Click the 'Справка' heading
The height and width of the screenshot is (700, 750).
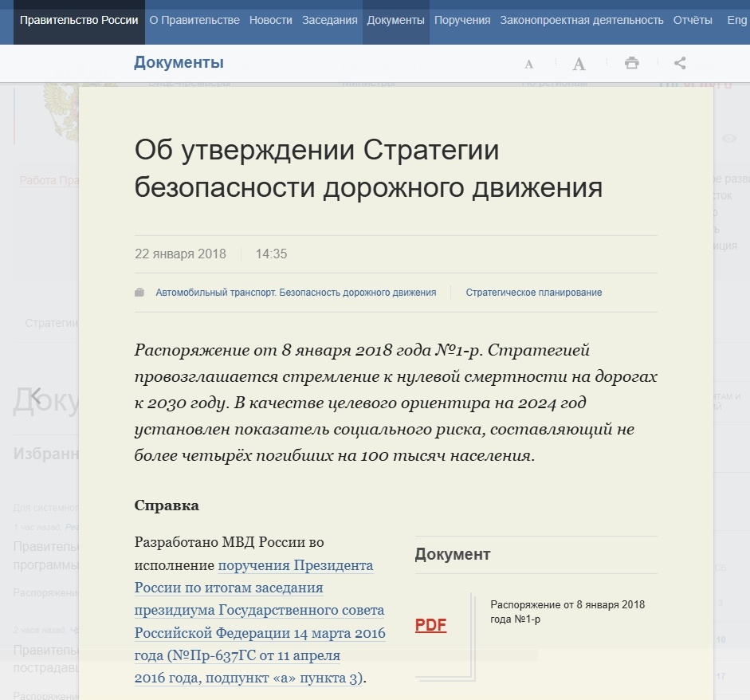[167, 505]
